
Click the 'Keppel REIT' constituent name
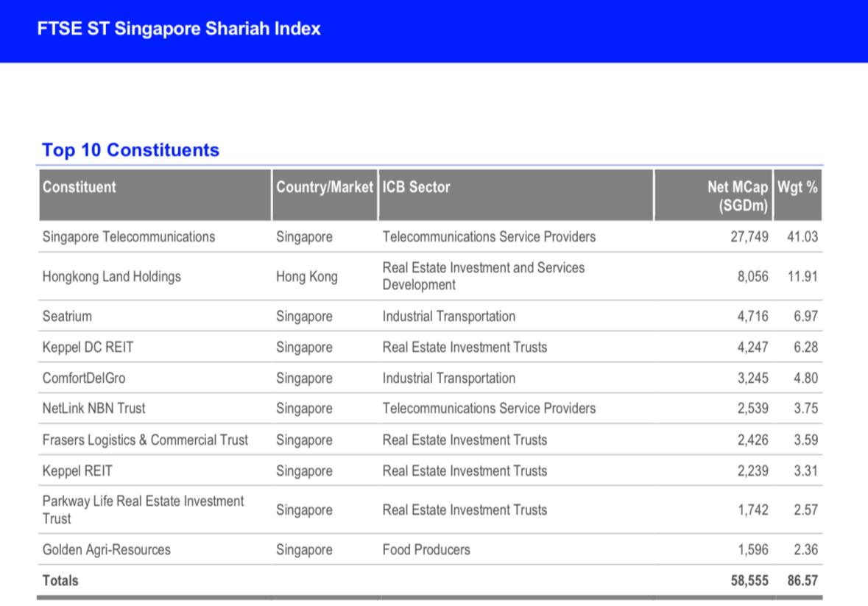(77, 471)
